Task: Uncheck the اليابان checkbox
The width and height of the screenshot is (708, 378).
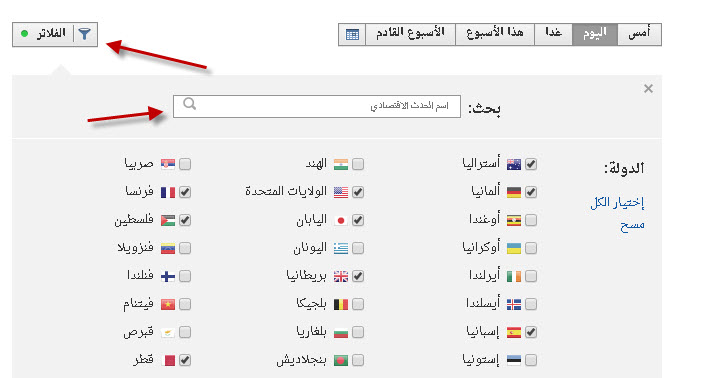Action: click(x=358, y=220)
